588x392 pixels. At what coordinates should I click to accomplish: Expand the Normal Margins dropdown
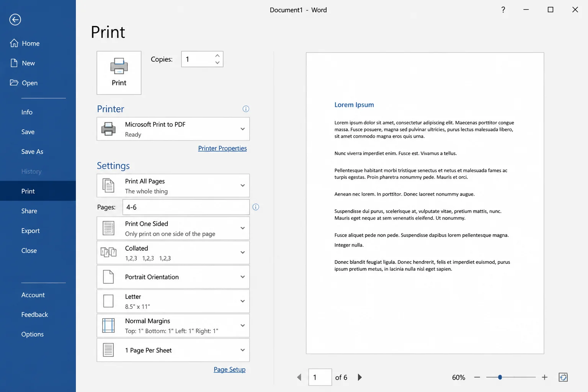pos(173,326)
